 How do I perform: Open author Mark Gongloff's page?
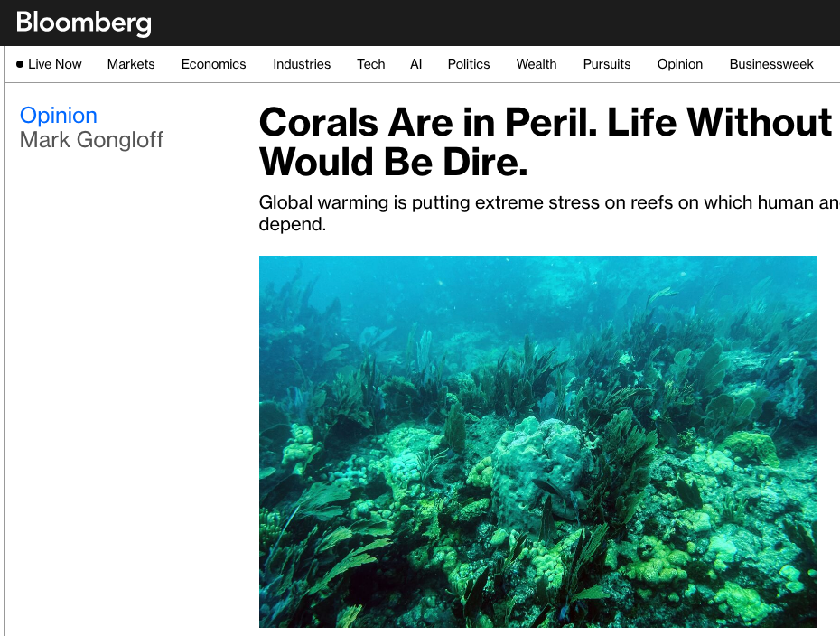[x=91, y=140]
